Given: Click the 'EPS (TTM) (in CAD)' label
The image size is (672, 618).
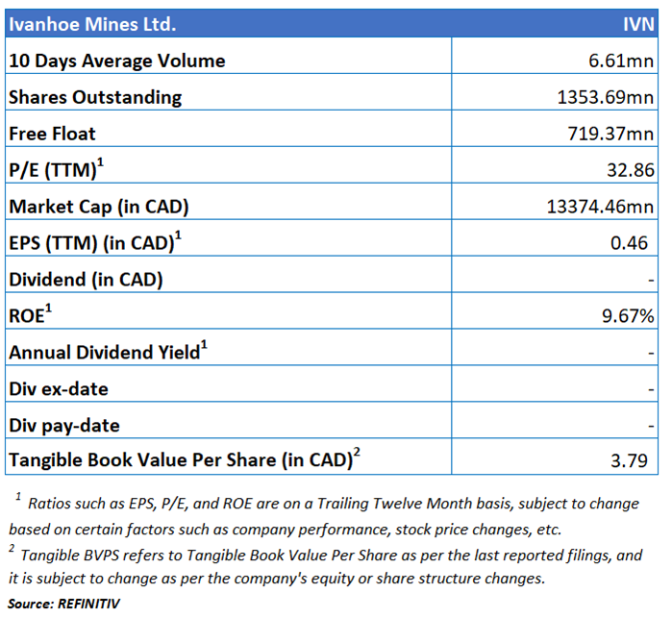Looking at the screenshot, I should click(x=95, y=242).
